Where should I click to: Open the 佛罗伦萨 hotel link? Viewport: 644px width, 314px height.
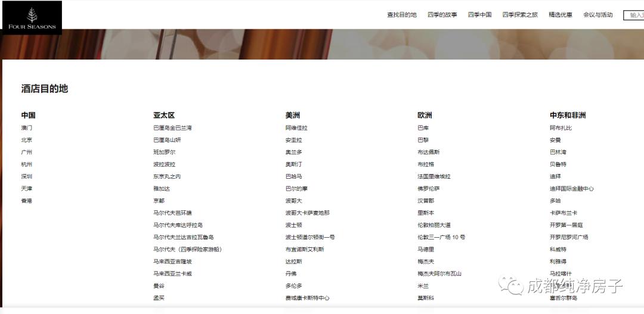(428, 189)
